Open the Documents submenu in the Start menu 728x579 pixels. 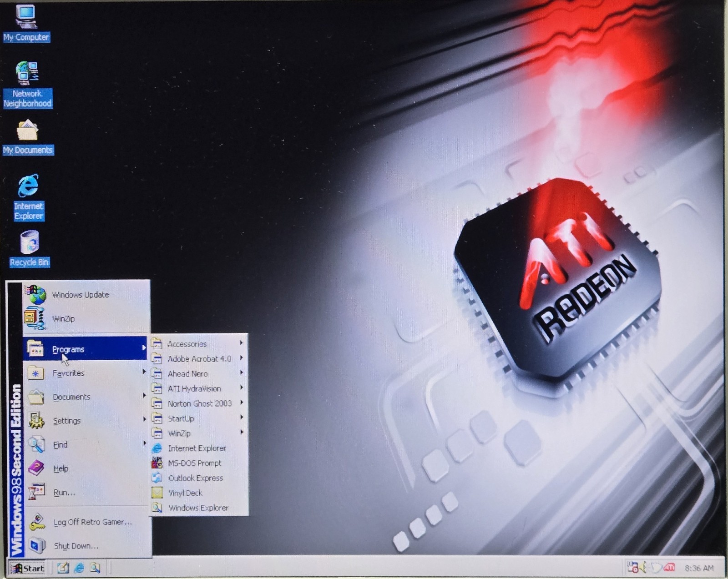point(86,397)
